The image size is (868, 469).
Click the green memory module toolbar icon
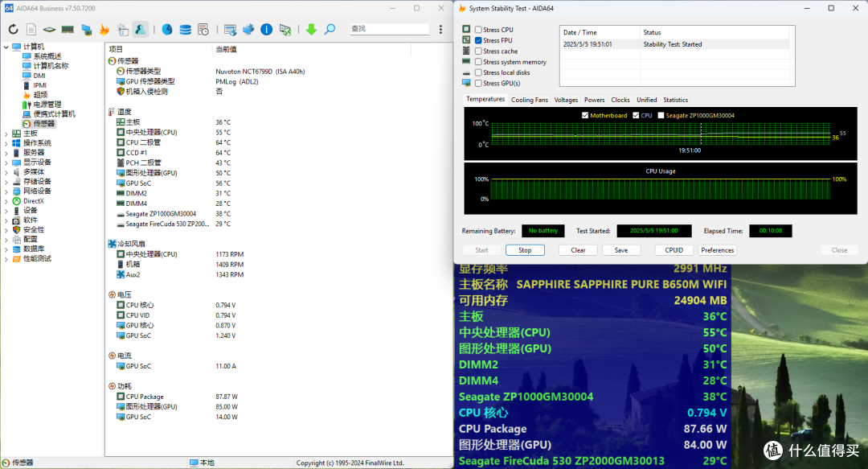point(68,30)
